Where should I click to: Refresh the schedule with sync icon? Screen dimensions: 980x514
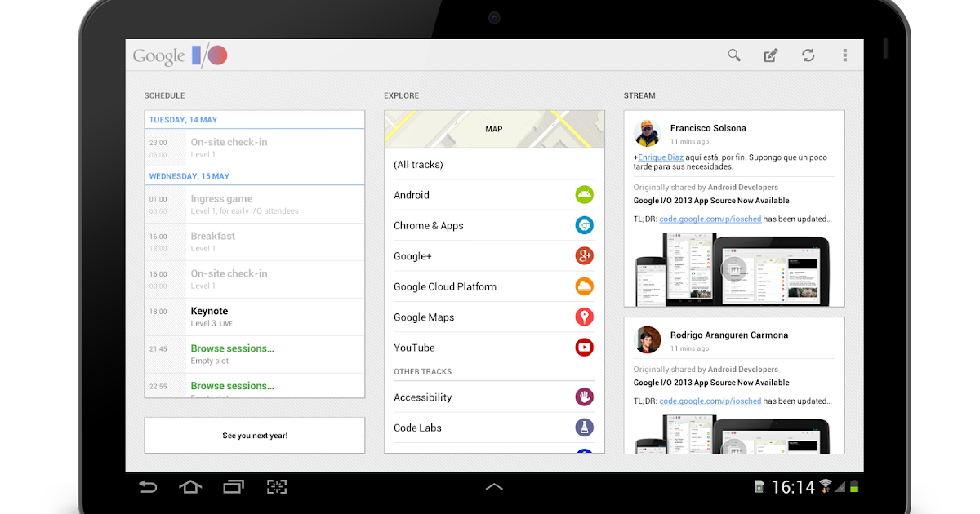808,55
